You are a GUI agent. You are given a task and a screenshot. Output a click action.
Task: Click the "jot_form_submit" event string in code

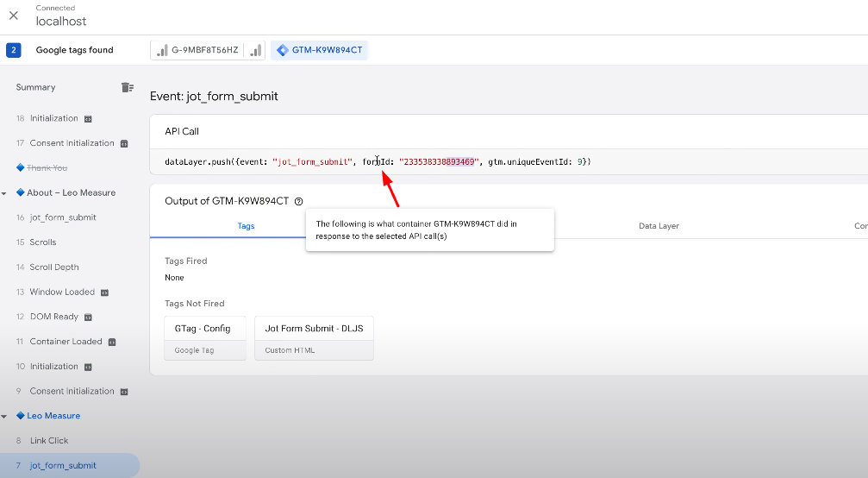(x=313, y=161)
